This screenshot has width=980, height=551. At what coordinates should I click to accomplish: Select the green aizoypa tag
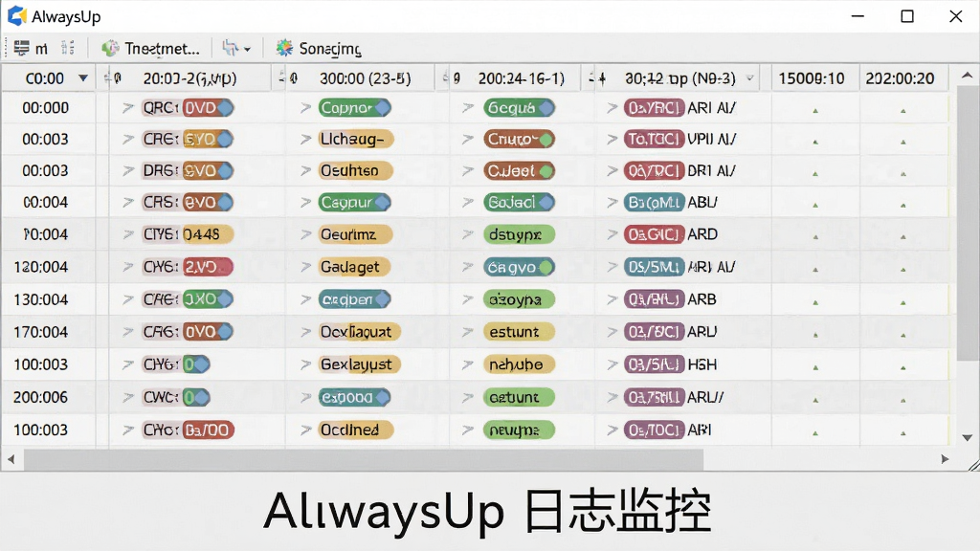(519, 299)
